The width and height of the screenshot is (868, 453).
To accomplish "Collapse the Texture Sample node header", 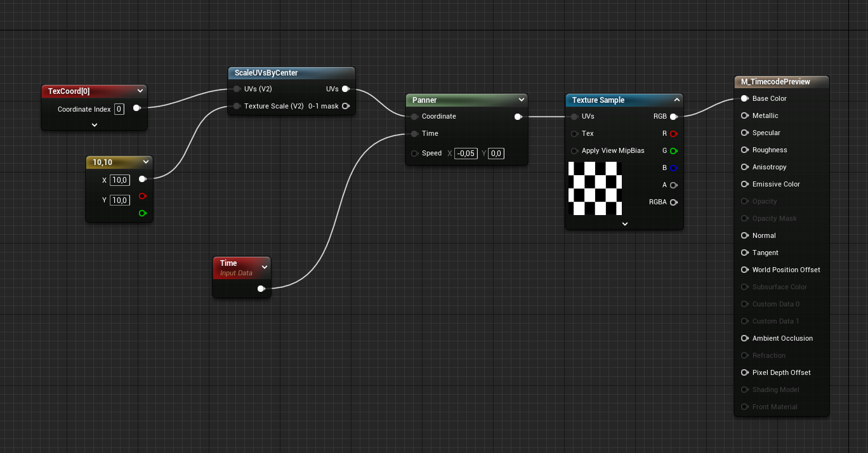I will coord(677,100).
